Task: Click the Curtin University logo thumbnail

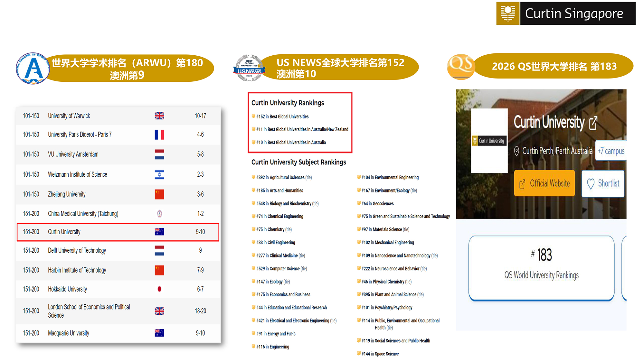Action: tap(489, 141)
